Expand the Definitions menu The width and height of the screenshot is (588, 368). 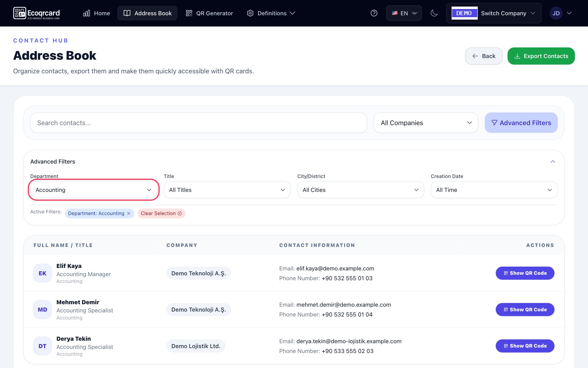click(271, 13)
